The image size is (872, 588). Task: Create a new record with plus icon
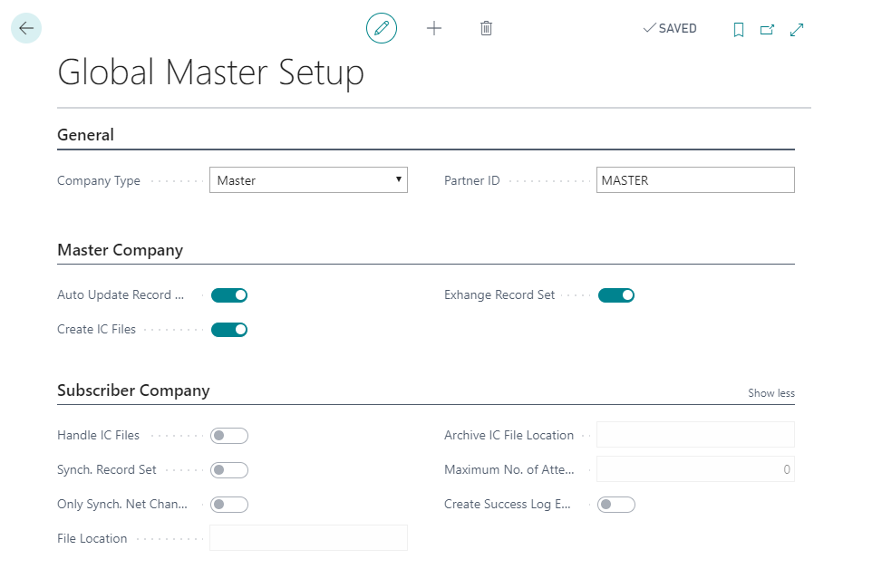[434, 28]
